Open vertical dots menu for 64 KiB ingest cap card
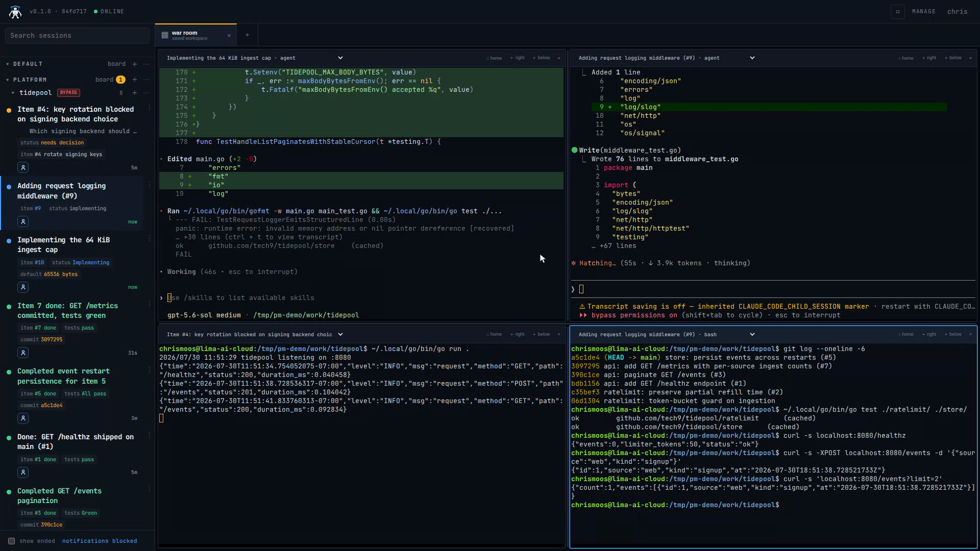The width and height of the screenshot is (980, 551). (150, 239)
